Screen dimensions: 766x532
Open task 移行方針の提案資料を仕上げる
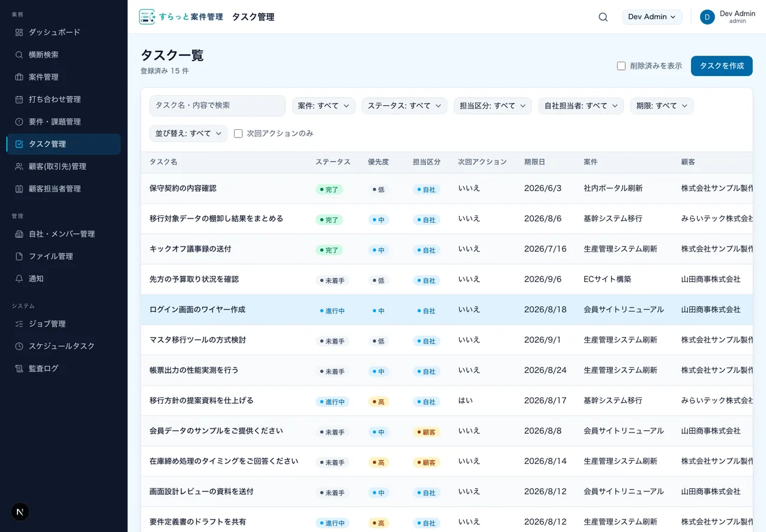tap(202, 401)
